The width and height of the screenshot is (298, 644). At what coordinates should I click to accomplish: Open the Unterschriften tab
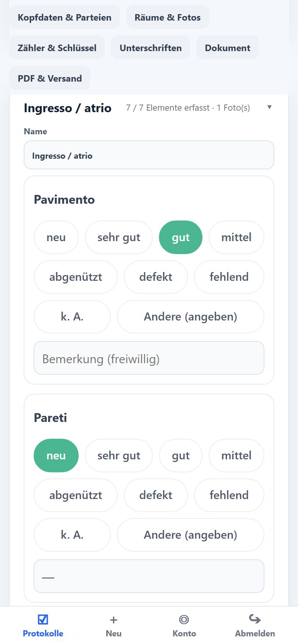(151, 48)
